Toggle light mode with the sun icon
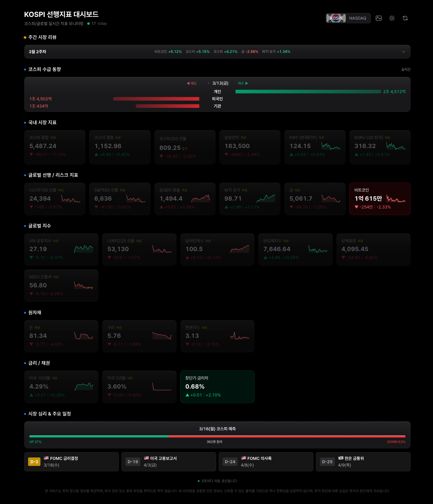The height and width of the screenshot is (504, 433). tap(392, 18)
